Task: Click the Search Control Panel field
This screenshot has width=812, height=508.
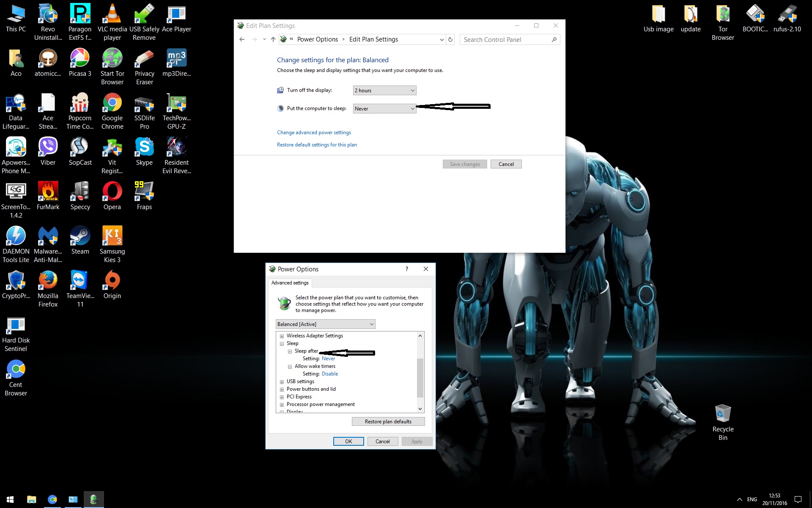Action: tap(505, 40)
